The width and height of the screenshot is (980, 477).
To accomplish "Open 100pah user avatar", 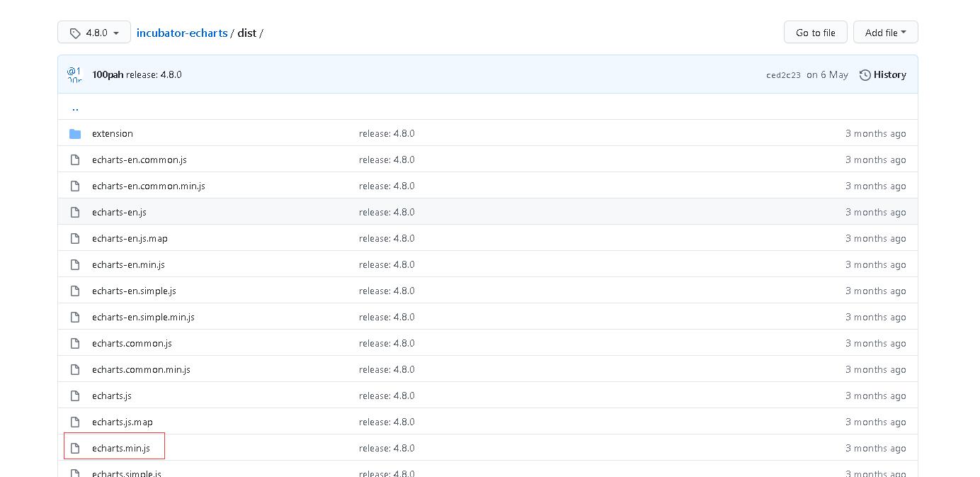I will coord(74,74).
